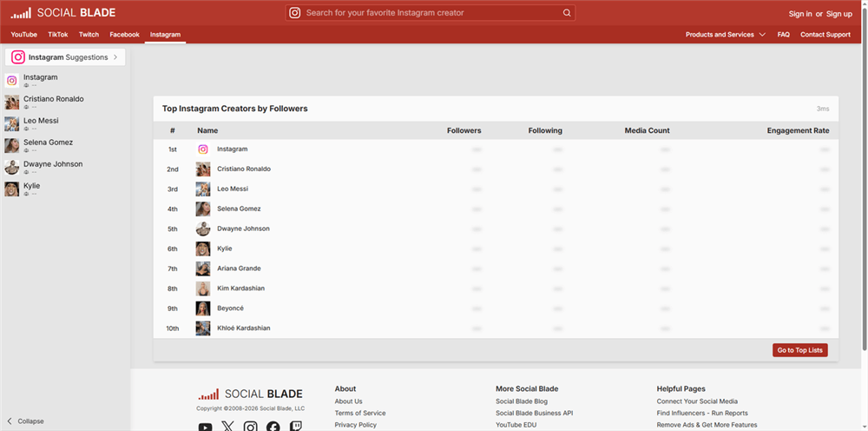This screenshot has height=431, width=868.
Task: Click Ariana Grande name in table
Action: [x=239, y=269]
